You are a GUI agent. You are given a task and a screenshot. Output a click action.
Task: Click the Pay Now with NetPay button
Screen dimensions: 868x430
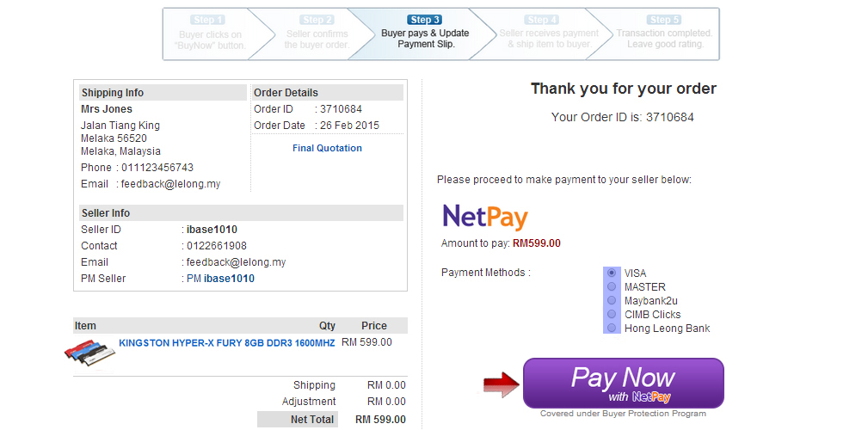coord(624,383)
